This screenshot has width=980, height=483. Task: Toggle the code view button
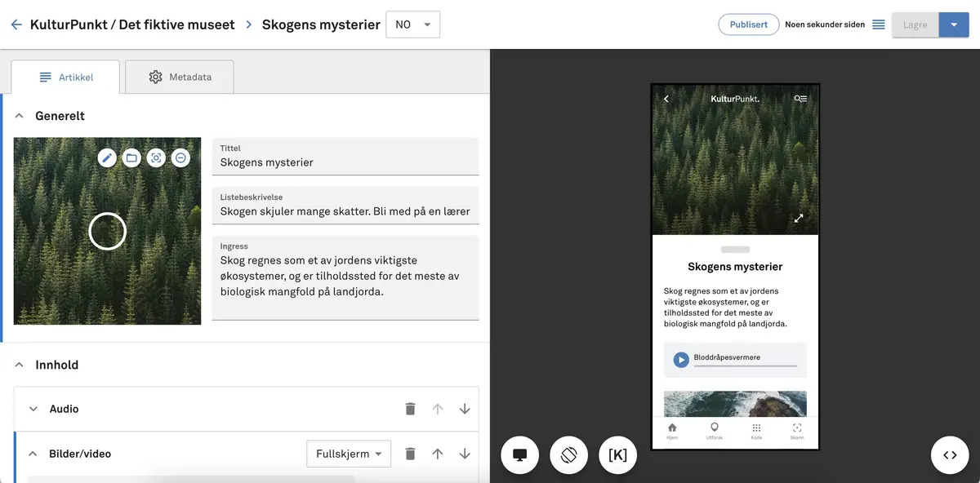[950, 455]
